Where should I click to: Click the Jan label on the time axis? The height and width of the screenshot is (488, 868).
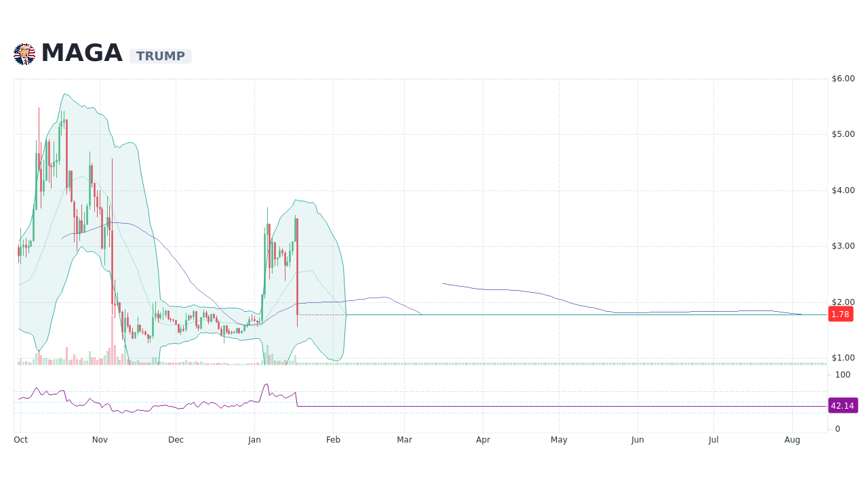pos(254,439)
